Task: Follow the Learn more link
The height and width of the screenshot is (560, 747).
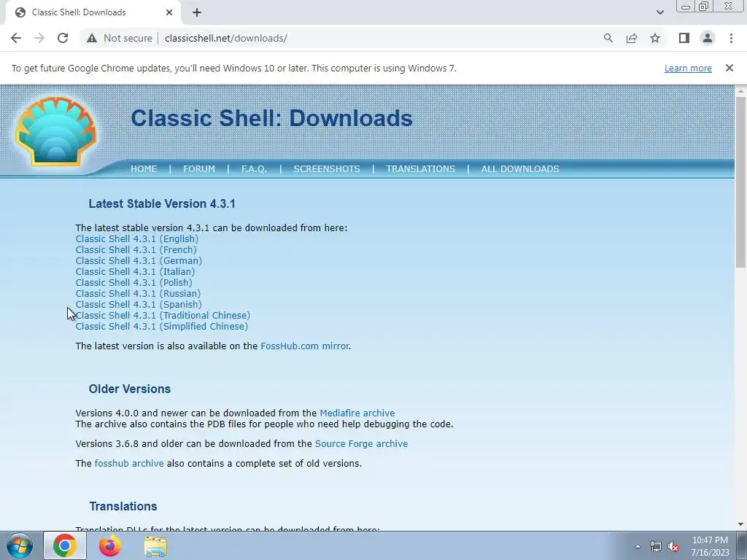Action: [x=688, y=68]
